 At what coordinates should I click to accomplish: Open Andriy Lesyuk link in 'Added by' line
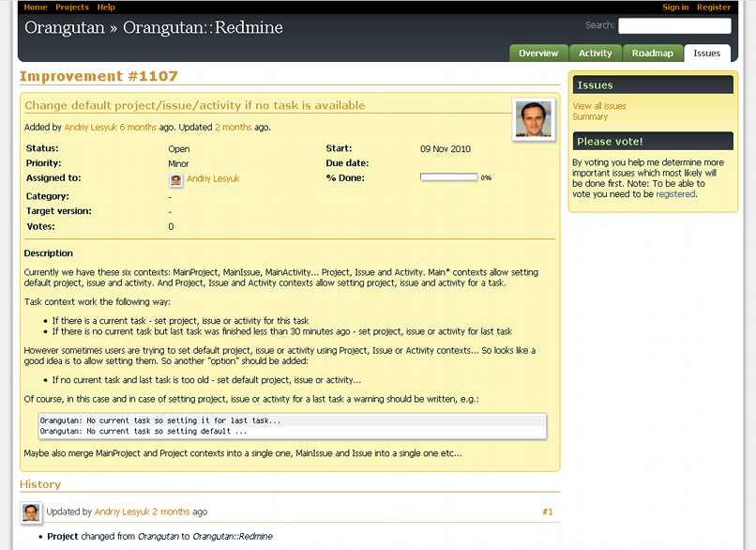coord(91,128)
